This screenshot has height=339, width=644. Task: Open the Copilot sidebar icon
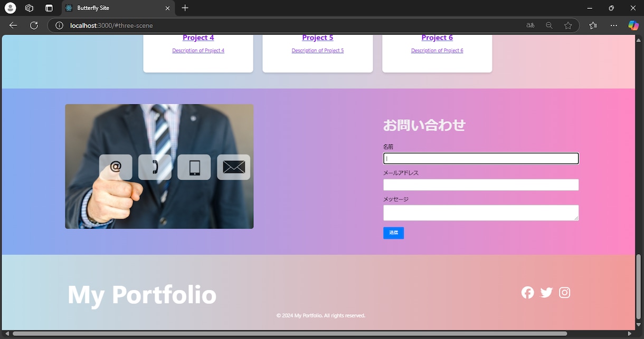click(x=633, y=25)
